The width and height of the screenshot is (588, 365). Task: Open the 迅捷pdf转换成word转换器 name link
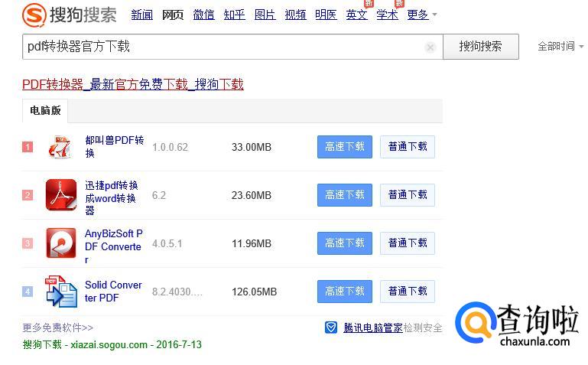[x=112, y=197]
